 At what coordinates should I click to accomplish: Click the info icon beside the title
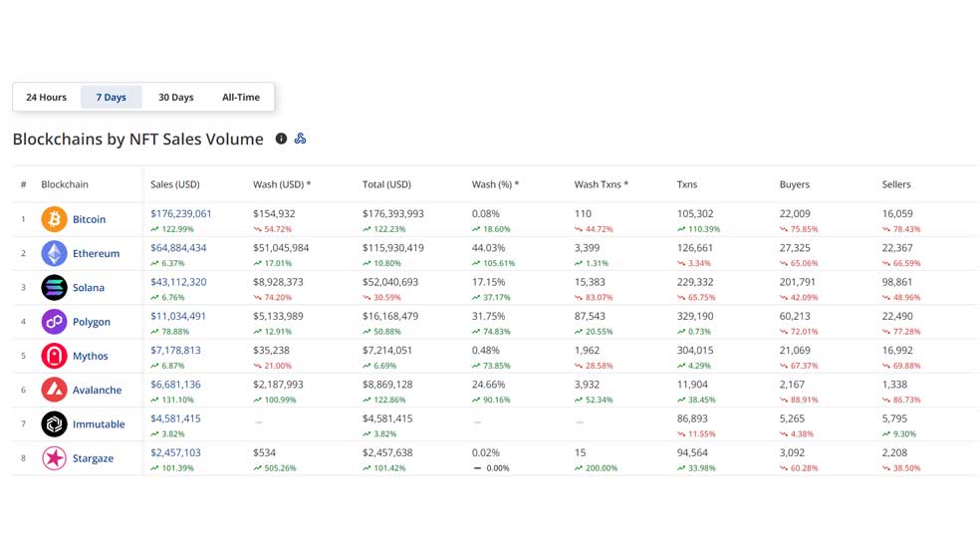[281, 138]
